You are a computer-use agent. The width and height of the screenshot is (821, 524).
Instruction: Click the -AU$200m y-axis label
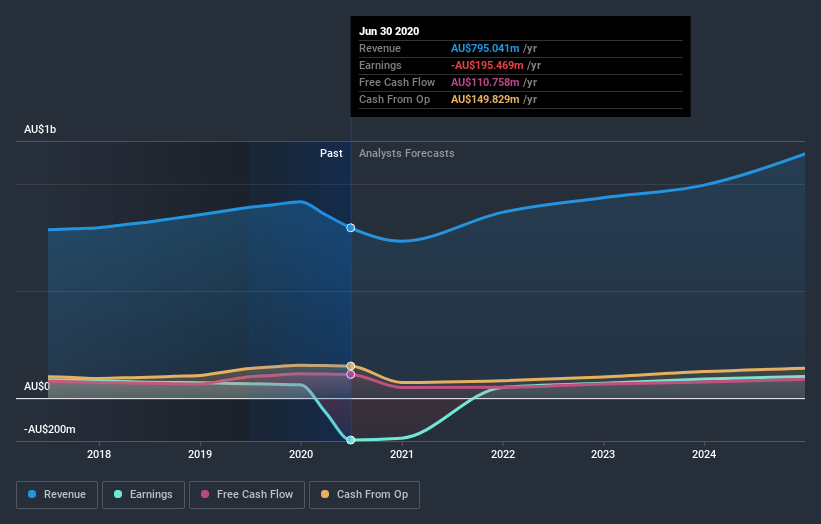tap(50, 429)
